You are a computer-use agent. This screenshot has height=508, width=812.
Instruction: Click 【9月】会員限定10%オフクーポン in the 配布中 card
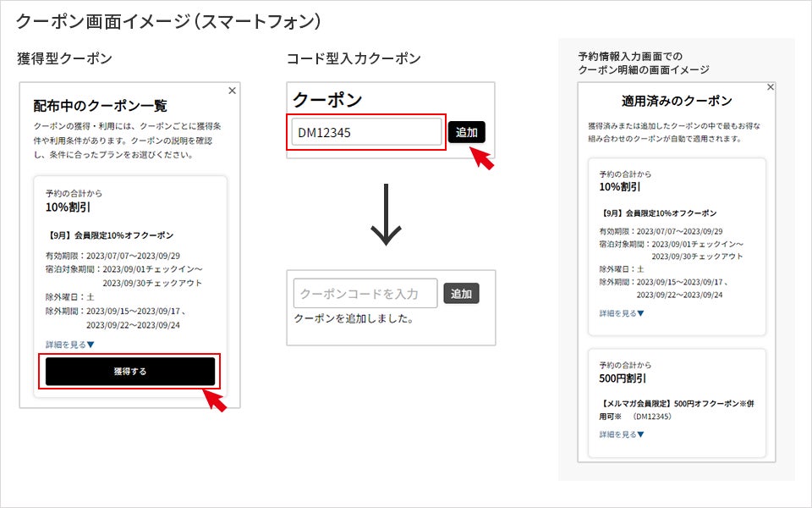coord(109,235)
